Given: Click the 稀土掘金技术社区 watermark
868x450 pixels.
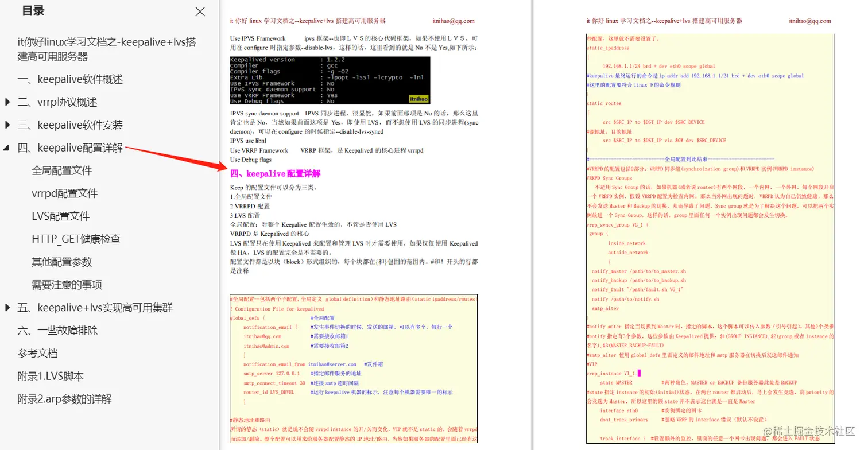Looking at the screenshot, I should 811,430.
